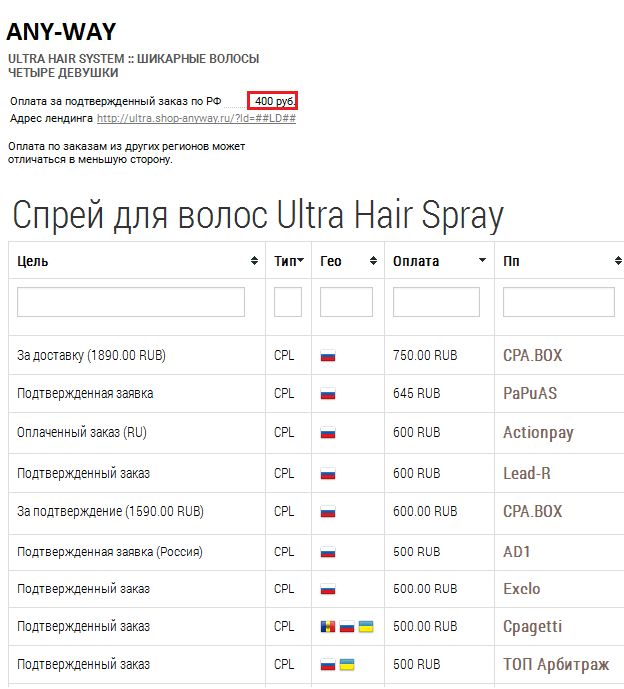
Task: Focus the Пп filter input field
Action: click(x=559, y=302)
